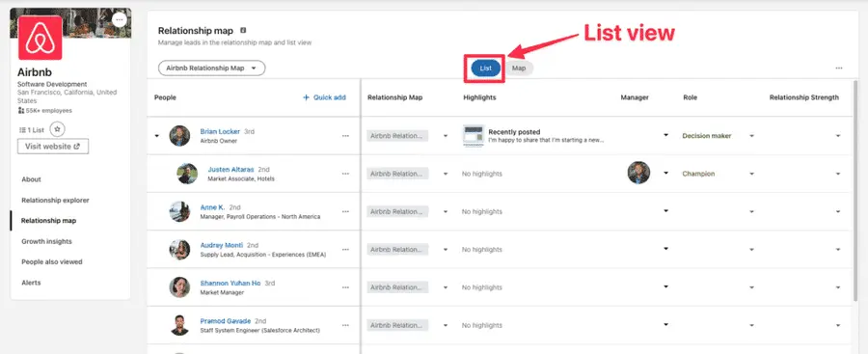Open Growth insights

(46, 241)
